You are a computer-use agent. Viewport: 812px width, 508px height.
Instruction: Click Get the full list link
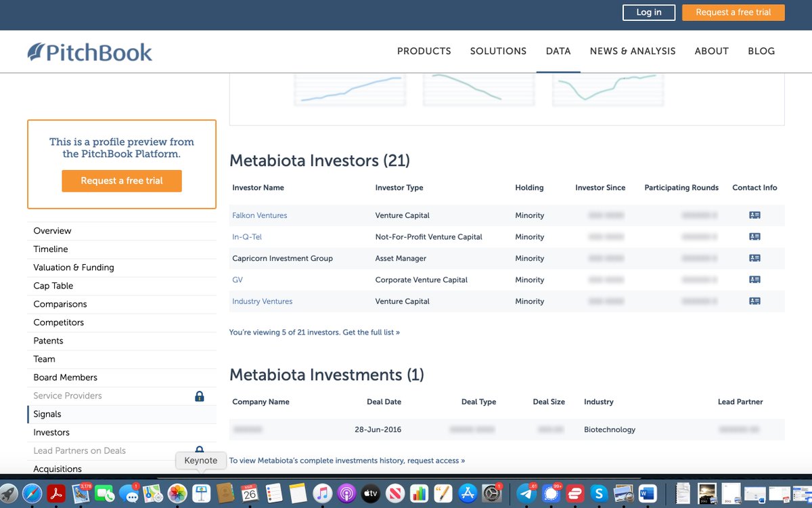(x=371, y=333)
